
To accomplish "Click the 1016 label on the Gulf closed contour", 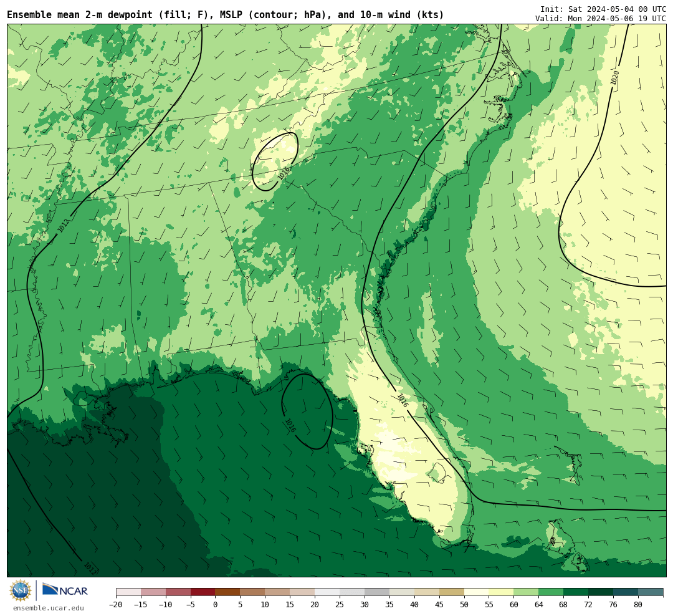I will pos(290,425).
